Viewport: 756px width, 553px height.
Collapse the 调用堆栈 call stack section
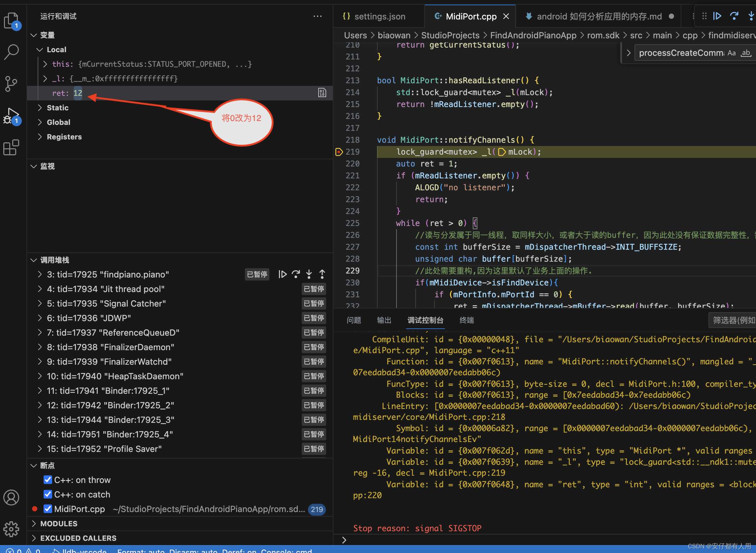pyautogui.click(x=34, y=260)
